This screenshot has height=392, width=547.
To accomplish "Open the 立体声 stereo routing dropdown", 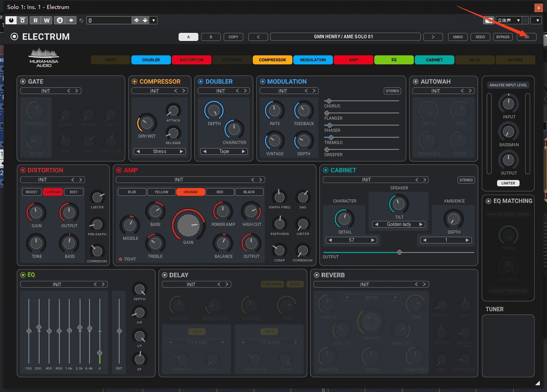I will [x=508, y=20].
